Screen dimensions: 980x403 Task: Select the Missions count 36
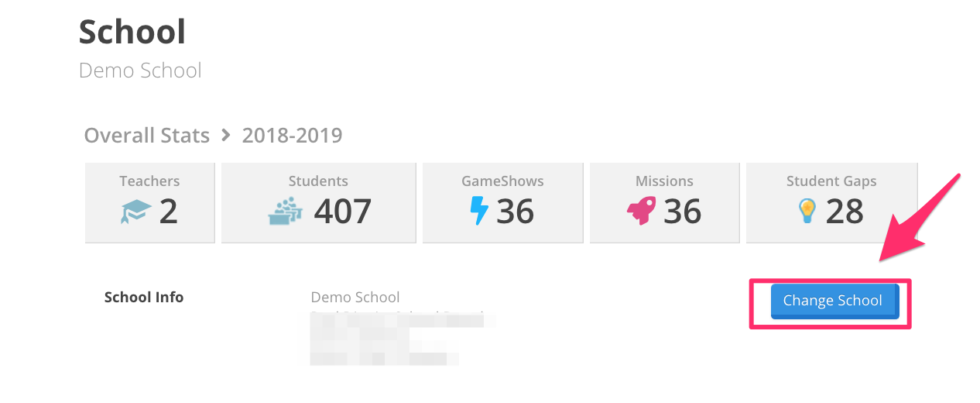point(683,211)
